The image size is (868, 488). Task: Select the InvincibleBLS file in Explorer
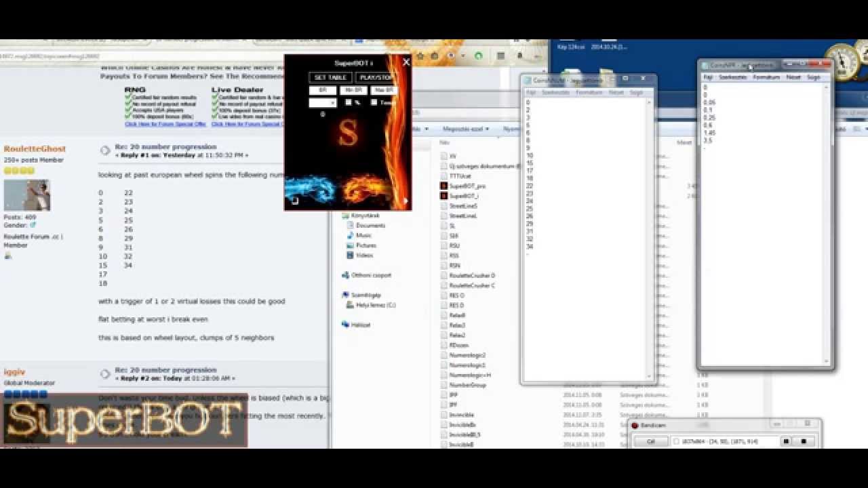(465, 434)
